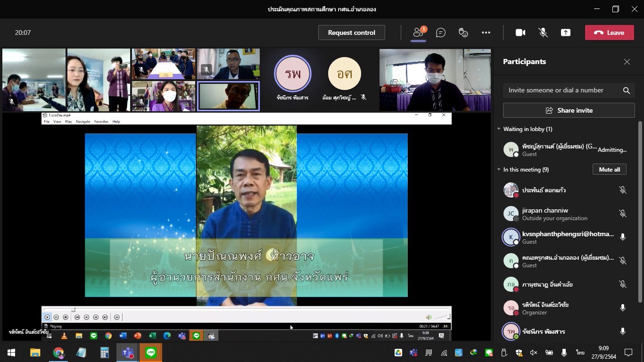
Task: Unmute the microphone in meeting toolbar
Action: pyautogui.click(x=543, y=33)
